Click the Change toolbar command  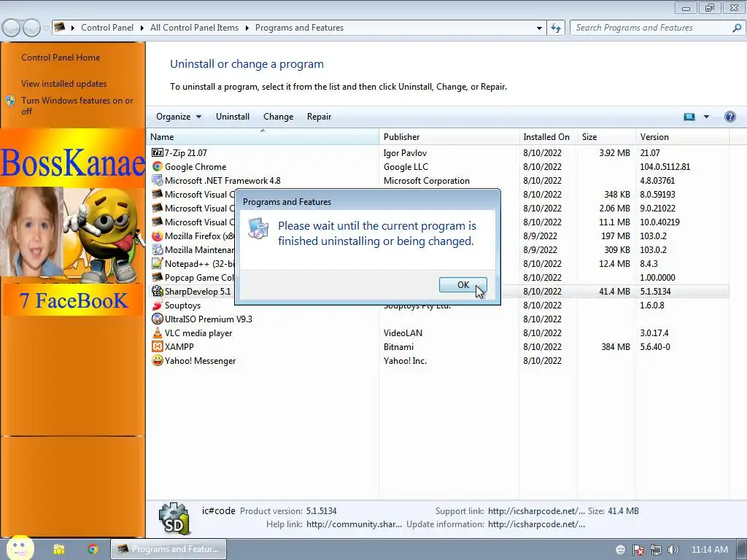(278, 117)
